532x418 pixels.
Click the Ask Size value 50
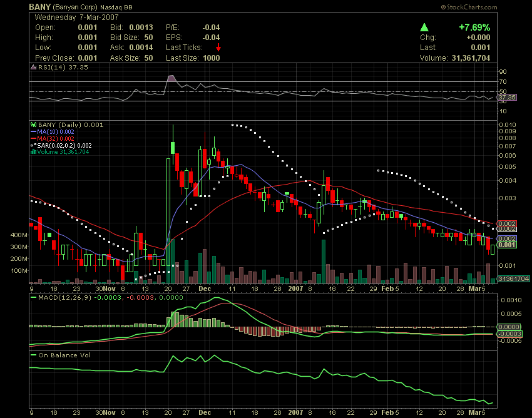(148, 58)
